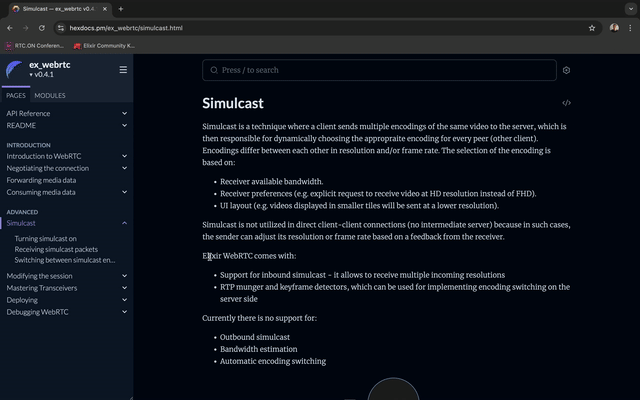The width and height of the screenshot is (640, 400).
Task: Collapse the Simulcast sidebar section
Action: point(124,223)
